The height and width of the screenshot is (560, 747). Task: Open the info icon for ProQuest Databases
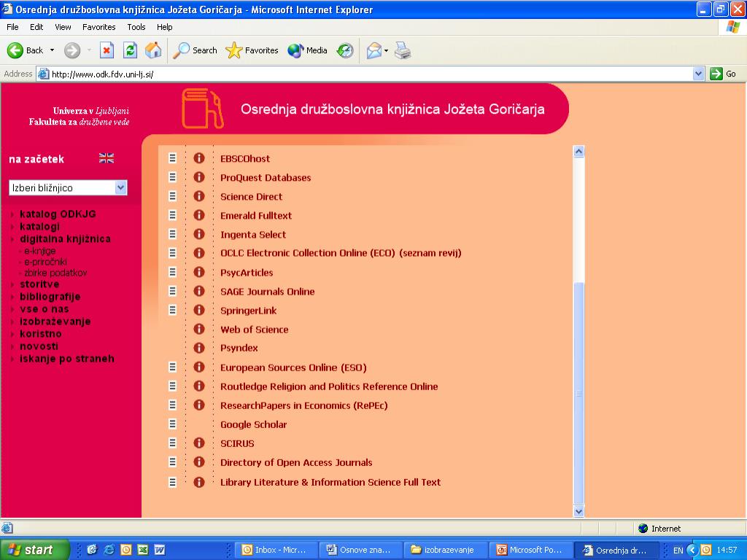click(199, 177)
